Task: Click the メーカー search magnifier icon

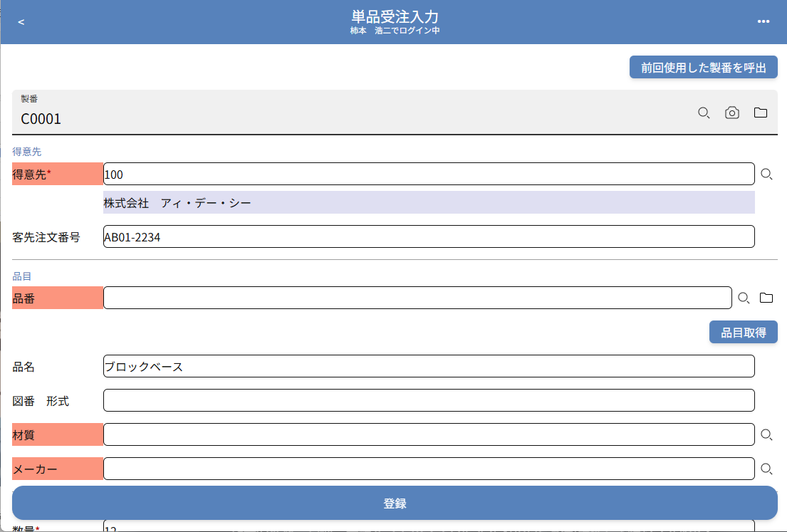Action: (766, 469)
